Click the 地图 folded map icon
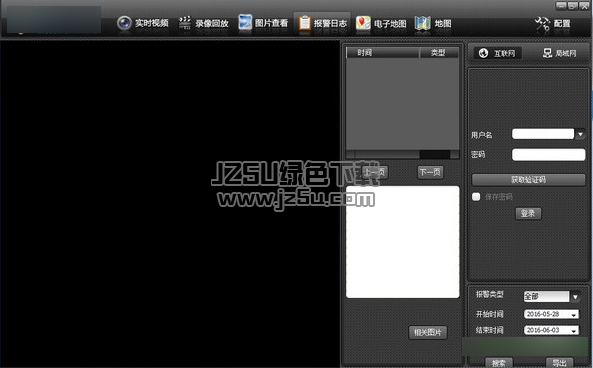 422,23
